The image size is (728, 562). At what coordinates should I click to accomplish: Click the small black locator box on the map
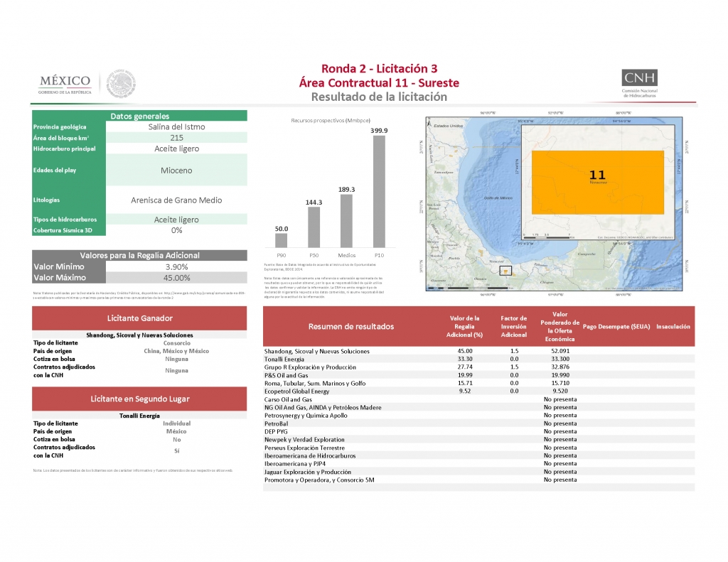click(x=505, y=270)
